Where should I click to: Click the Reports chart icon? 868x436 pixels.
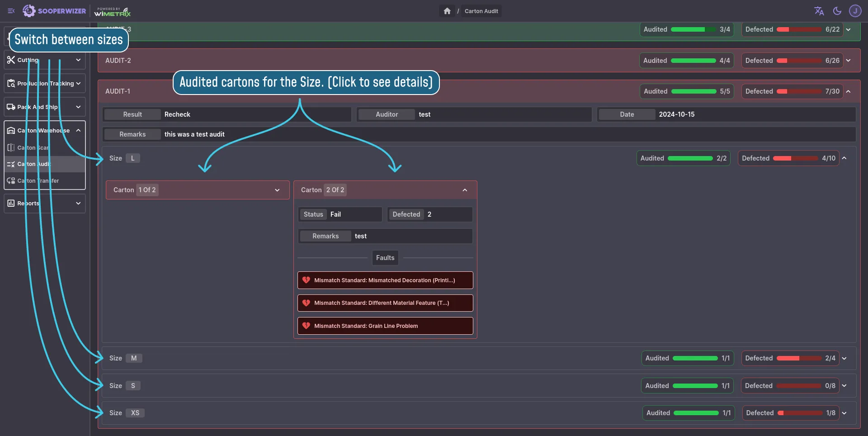click(x=11, y=203)
